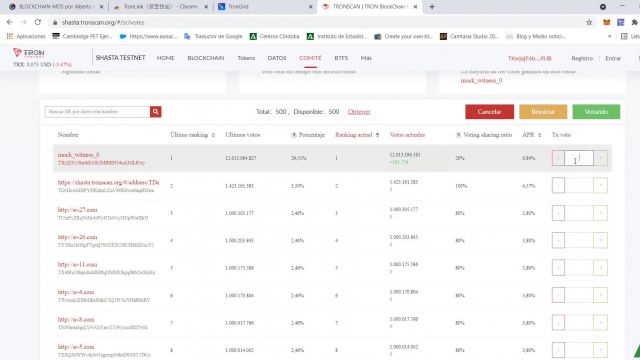This screenshot has height=360, width=640.
Task: Decrease votes for http://sr-26.com row
Action: click(558, 240)
